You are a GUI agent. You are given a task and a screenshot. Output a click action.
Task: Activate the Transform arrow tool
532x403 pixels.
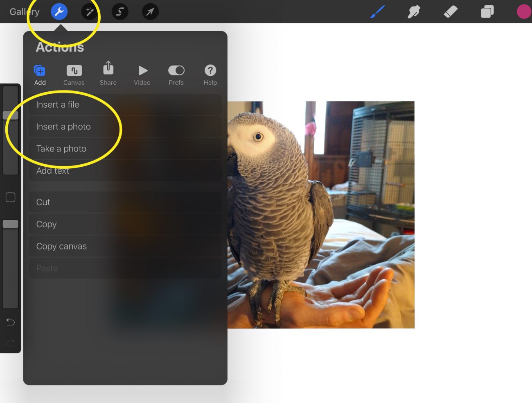pos(150,12)
